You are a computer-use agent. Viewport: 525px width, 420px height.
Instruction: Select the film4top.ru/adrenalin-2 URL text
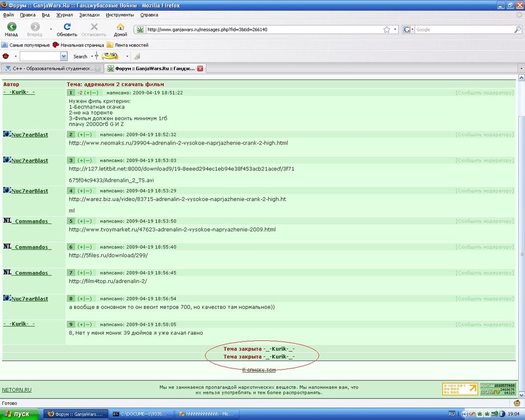108,281
